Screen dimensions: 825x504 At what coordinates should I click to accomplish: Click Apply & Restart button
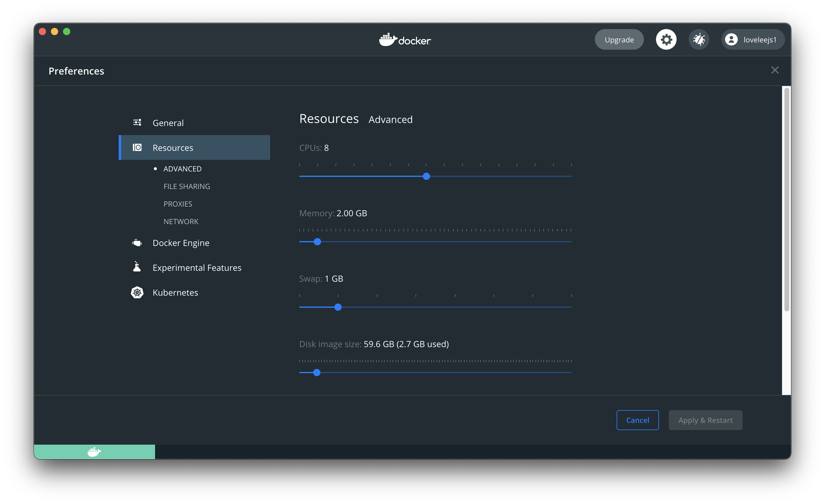[705, 420]
